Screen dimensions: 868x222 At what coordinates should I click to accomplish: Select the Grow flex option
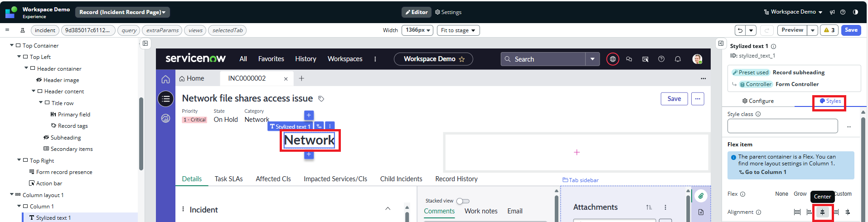coord(800,194)
